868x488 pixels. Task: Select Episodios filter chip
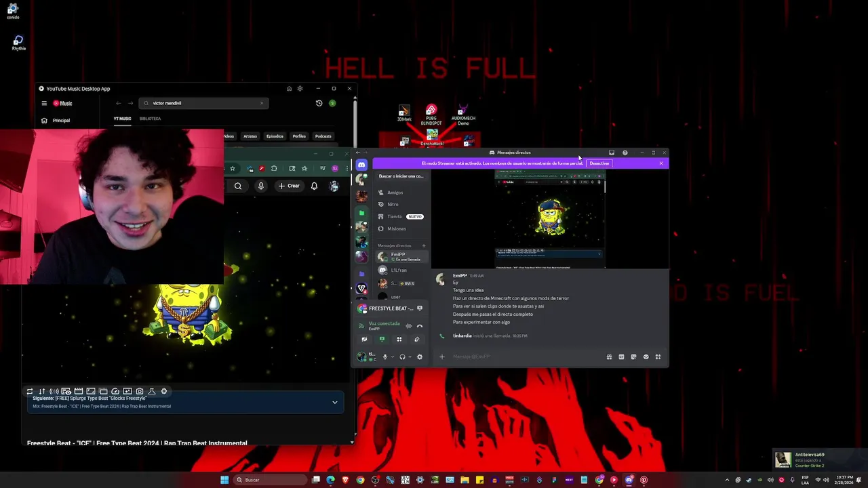(275, 136)
